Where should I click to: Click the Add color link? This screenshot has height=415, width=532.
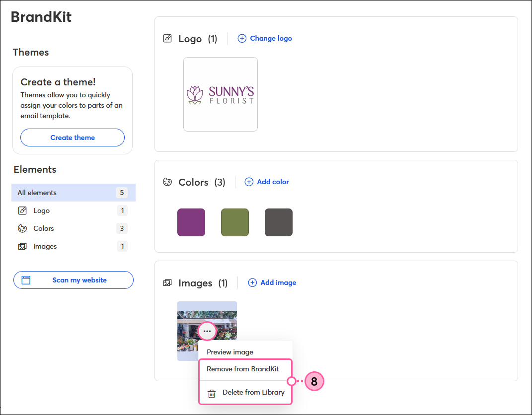(x=267, y=182)
